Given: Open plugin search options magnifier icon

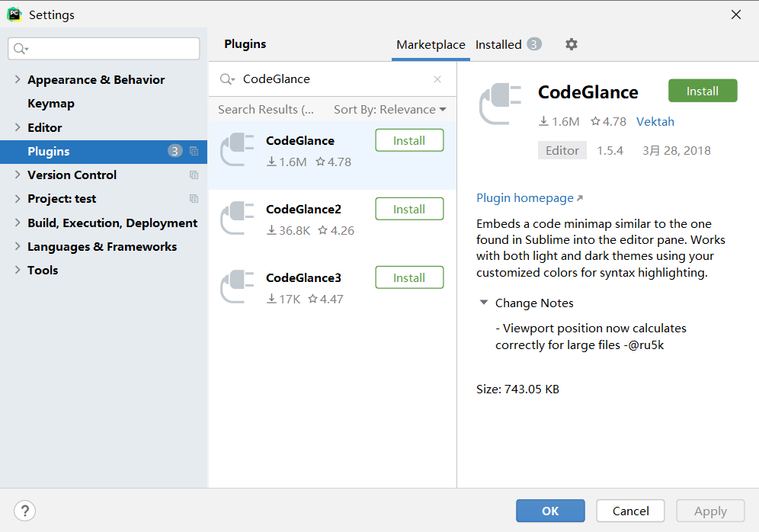Looking at the screenshot, I should tap(227, 79).
